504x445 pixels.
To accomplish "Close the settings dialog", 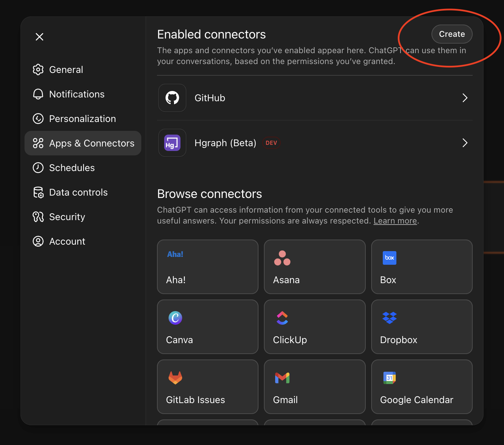I will click(39, 36).
